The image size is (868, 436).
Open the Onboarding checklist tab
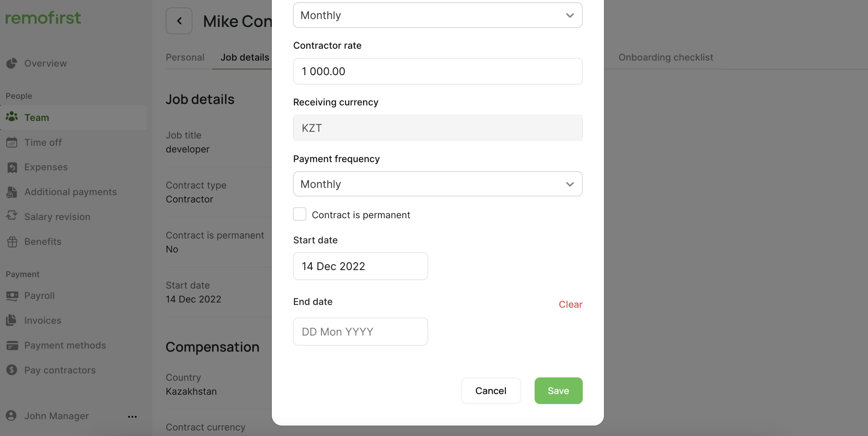click(666, 57)
